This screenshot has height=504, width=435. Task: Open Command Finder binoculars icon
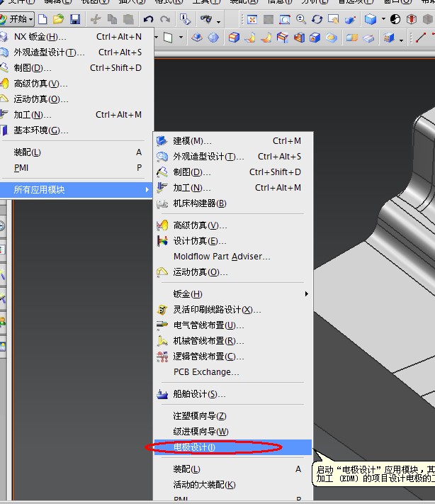[206, 19]
